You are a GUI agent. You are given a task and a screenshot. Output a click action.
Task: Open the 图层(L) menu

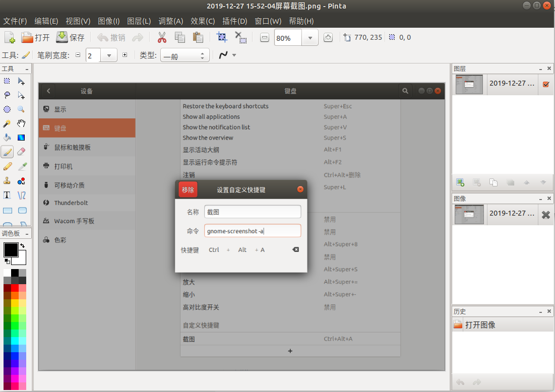coord(139,21)
